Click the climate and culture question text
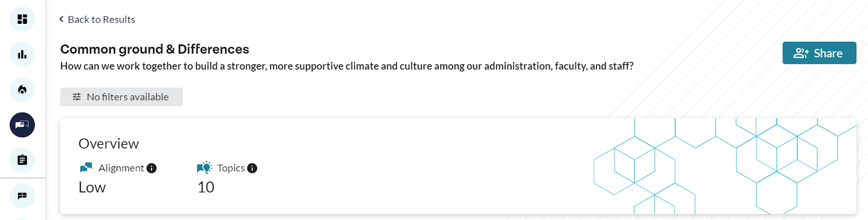The image size is (868, 220). pos(347,66)
